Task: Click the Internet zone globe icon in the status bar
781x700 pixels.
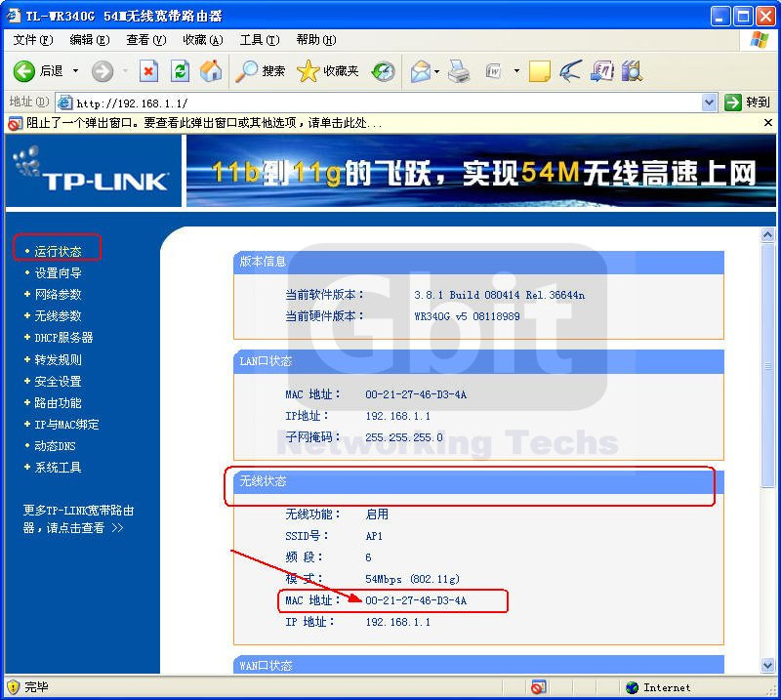Action: coord(632,687)
